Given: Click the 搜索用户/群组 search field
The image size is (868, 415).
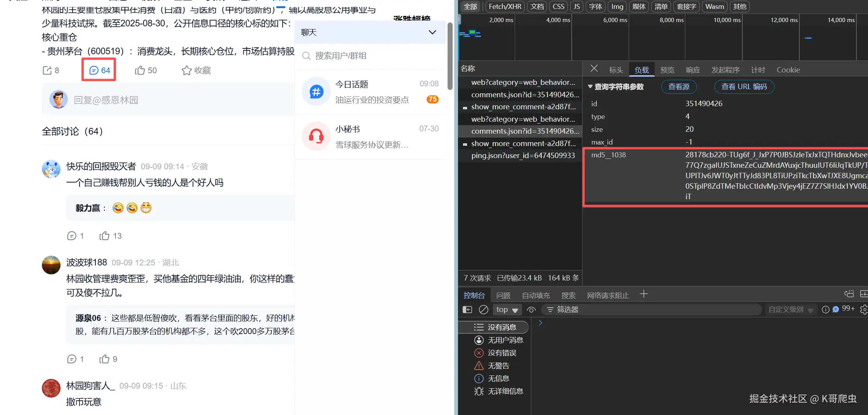Looking at the screenshot, I should (x=370, y=56).
